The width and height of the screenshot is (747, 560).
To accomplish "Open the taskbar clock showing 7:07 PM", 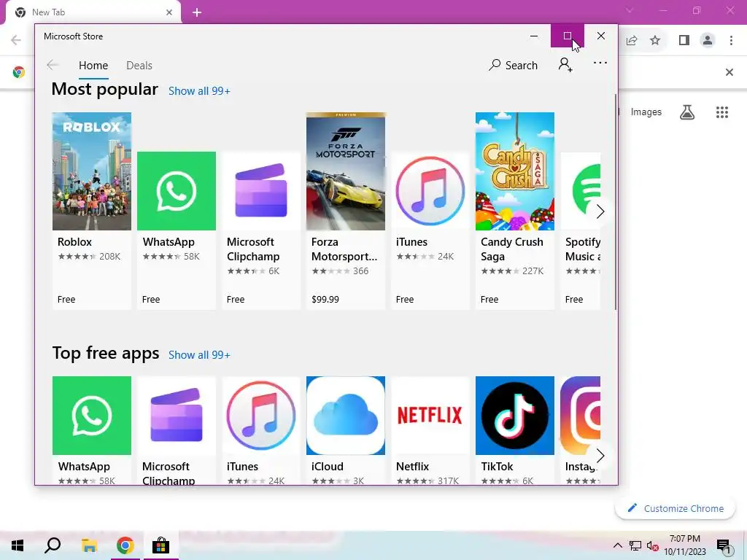I will (685, 545).
